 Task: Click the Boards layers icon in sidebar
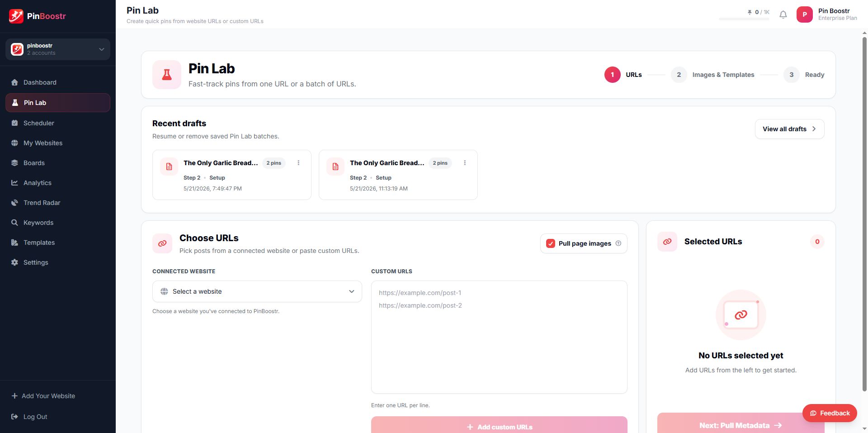(x=14, y=163)
